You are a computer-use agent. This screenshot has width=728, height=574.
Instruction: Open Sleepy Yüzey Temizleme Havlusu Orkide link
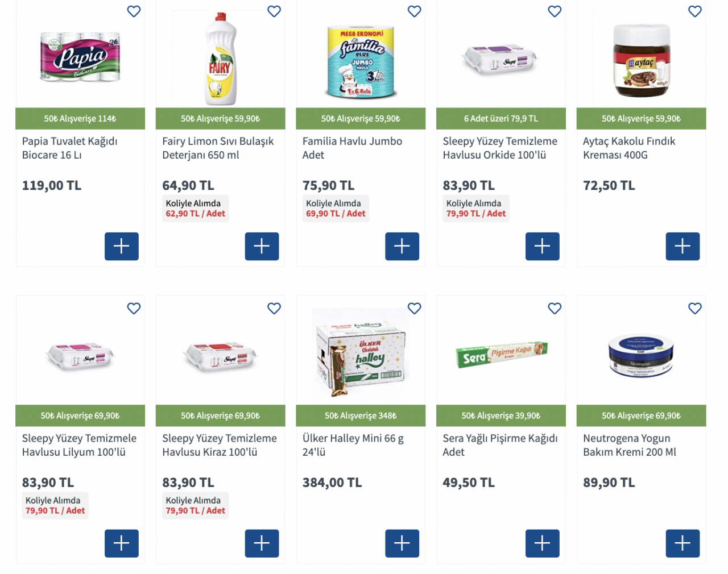click(x=500, y=148)
